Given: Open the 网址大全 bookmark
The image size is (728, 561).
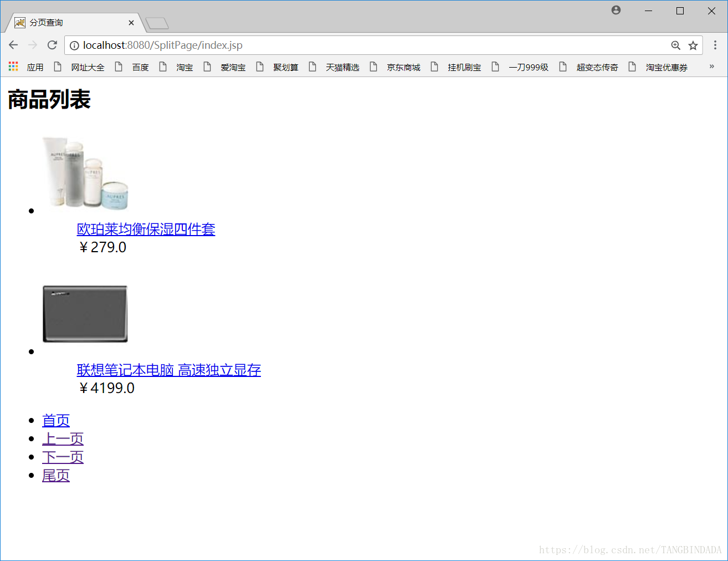Looking at the screenshot, I should [x=79, y=67].
